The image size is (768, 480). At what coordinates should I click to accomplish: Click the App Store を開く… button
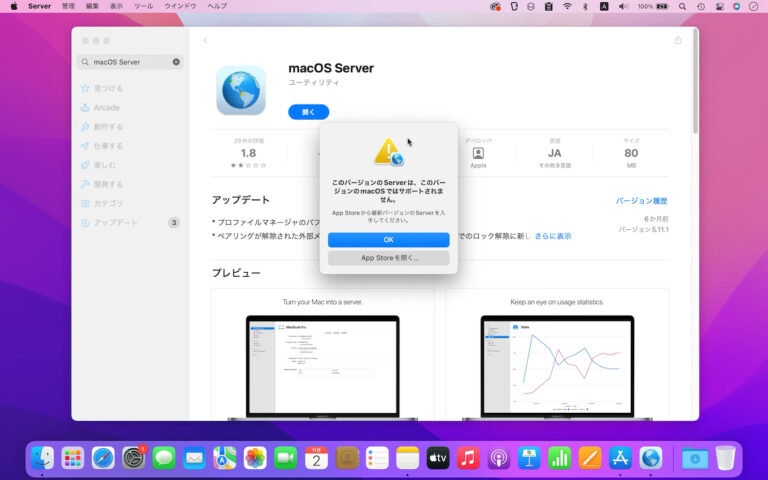(388, 258)
